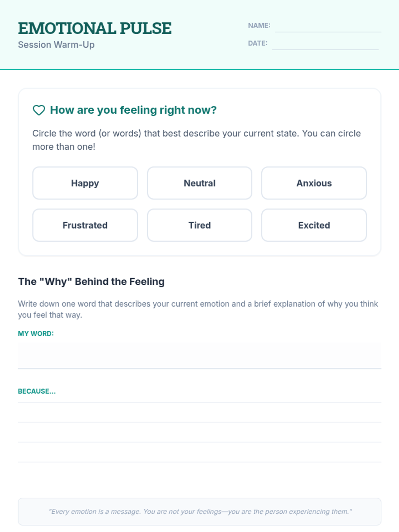
Task: Click the "How are you feeling right now?" heading
Action: point(133,110)
